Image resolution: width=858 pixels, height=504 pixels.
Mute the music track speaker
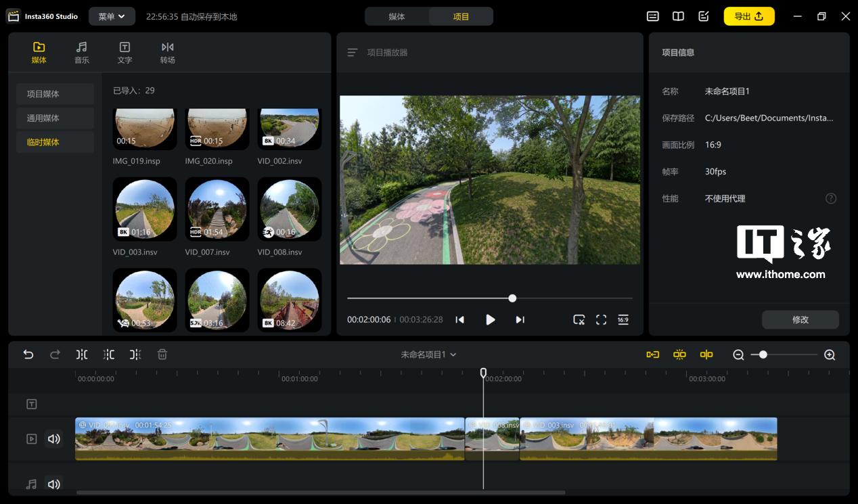53,484
